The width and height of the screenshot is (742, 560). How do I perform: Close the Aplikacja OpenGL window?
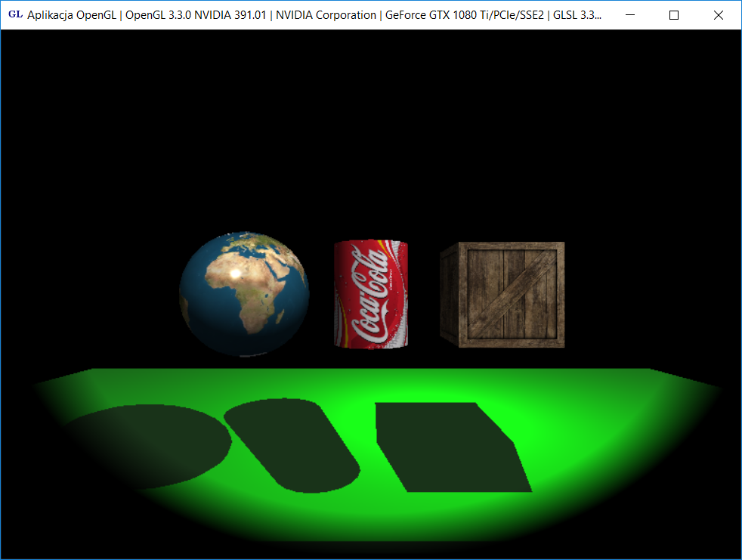[719, 14]
